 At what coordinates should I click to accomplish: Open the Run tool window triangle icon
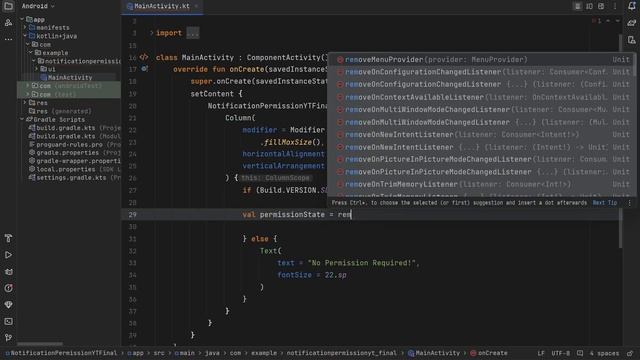coord(8,255)
